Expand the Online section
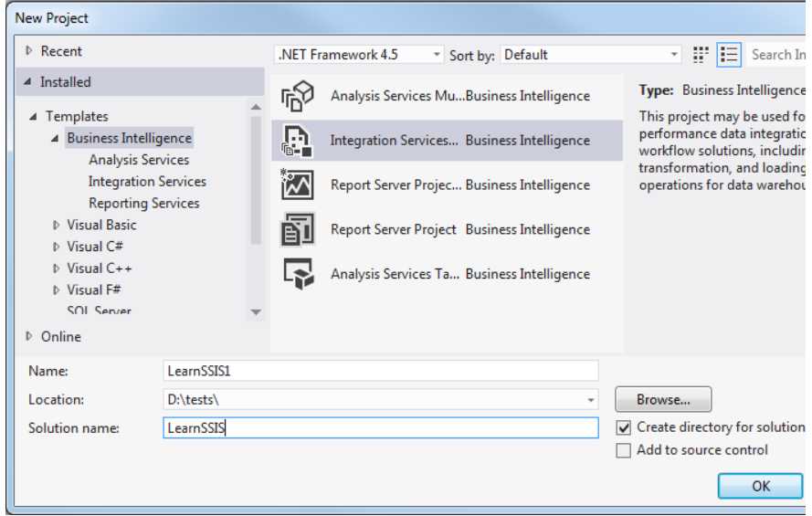Screen dimensions: 812x516 pyautogui.click(x=29, y=336)
